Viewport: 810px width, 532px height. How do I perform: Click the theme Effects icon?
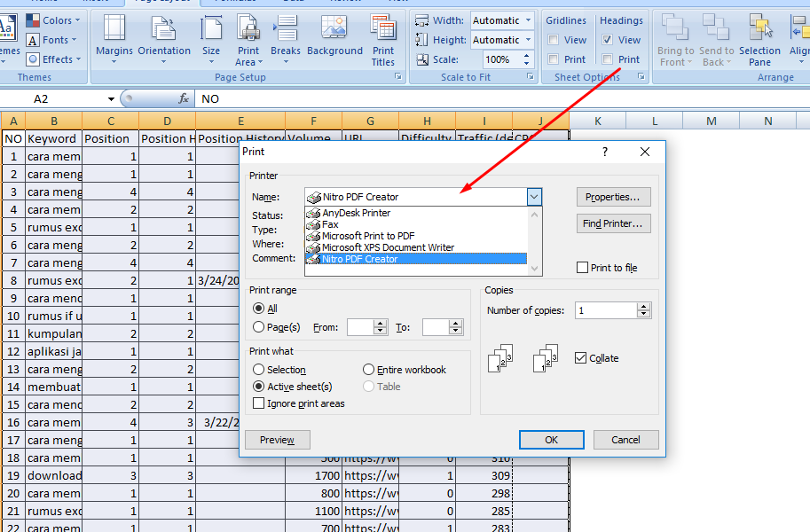click(x=33, y=59)
